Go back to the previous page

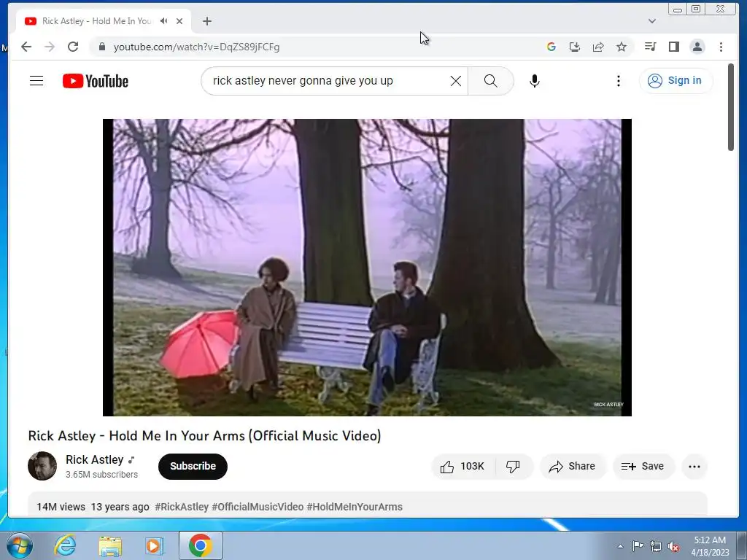26,47
